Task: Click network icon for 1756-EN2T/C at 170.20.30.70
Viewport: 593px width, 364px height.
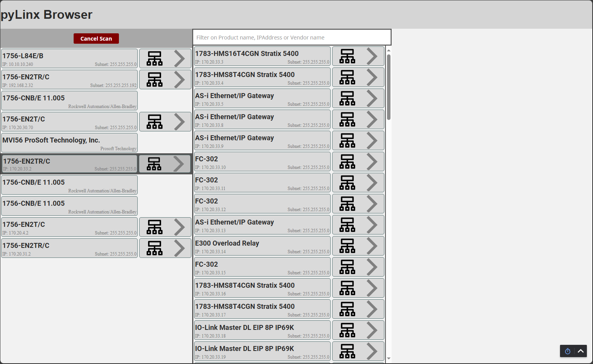Action: click(155, 122)
